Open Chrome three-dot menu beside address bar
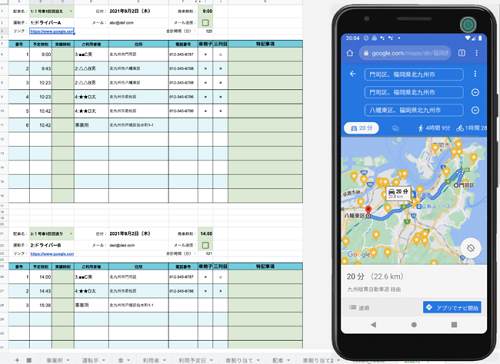Screen dimensions: 500x364 click(476, 53)
